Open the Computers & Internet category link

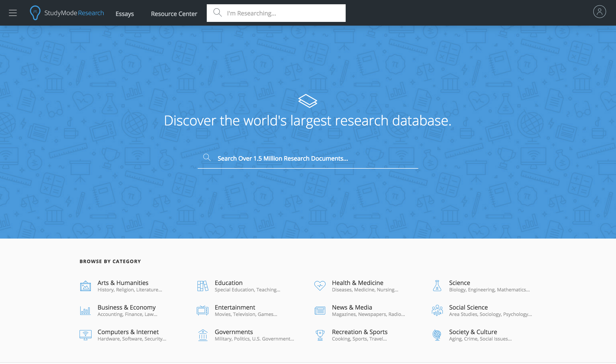click(x=128, y=332)
